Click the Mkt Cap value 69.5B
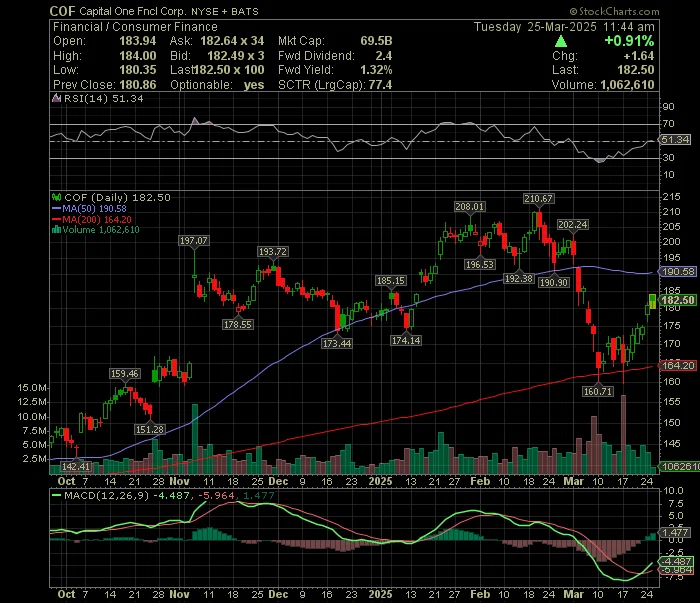This screenshot has height=603, width=700. click(x=376, y=41)
